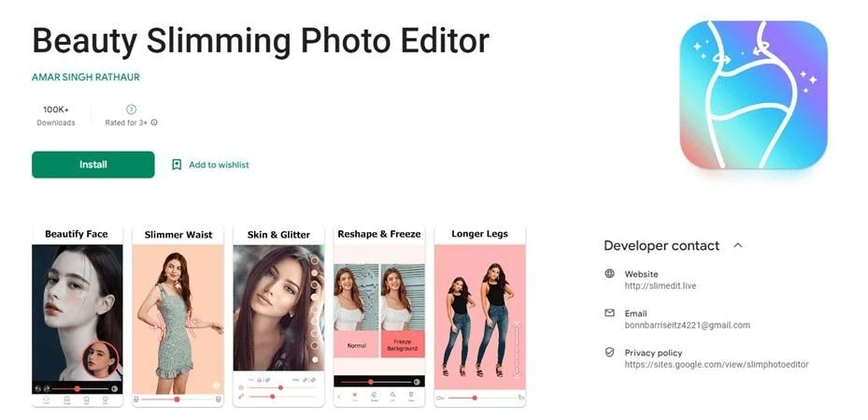This screenshot has width=868, height=420.
Task: Collapse the Developer contact section chevron
Action: point(737,245)
